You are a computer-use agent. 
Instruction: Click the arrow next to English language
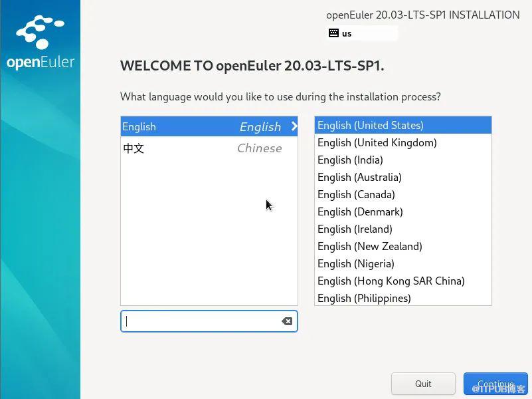click(294, 126)
